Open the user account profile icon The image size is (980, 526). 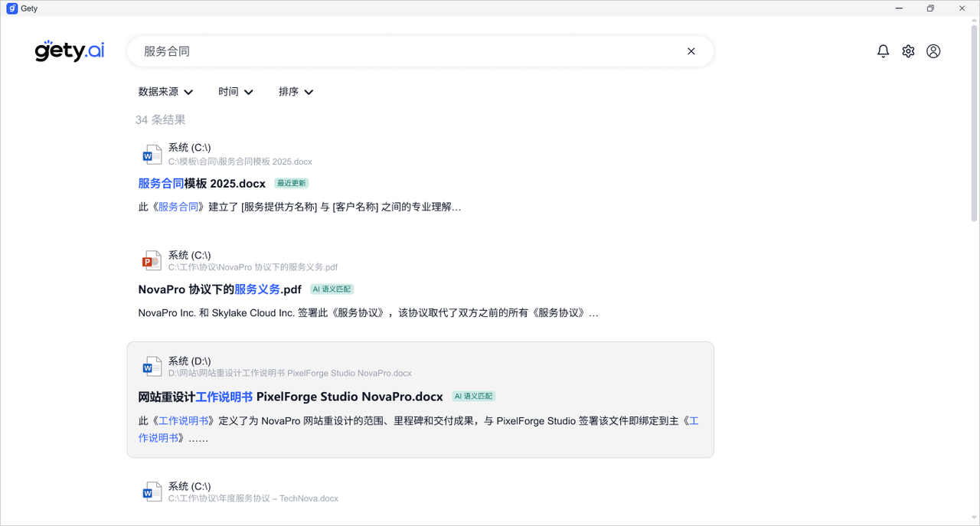point(933,51)
